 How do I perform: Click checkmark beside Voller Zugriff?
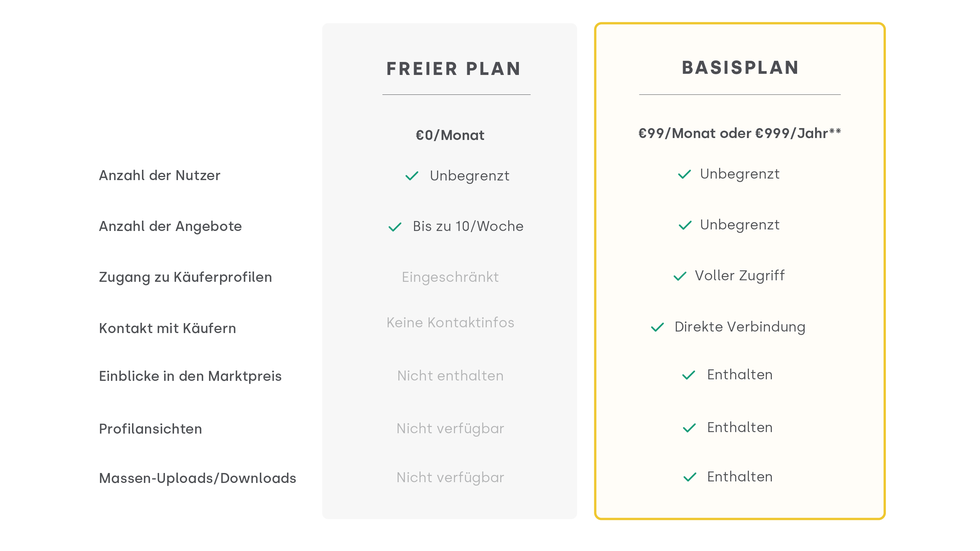click(680, 276)
